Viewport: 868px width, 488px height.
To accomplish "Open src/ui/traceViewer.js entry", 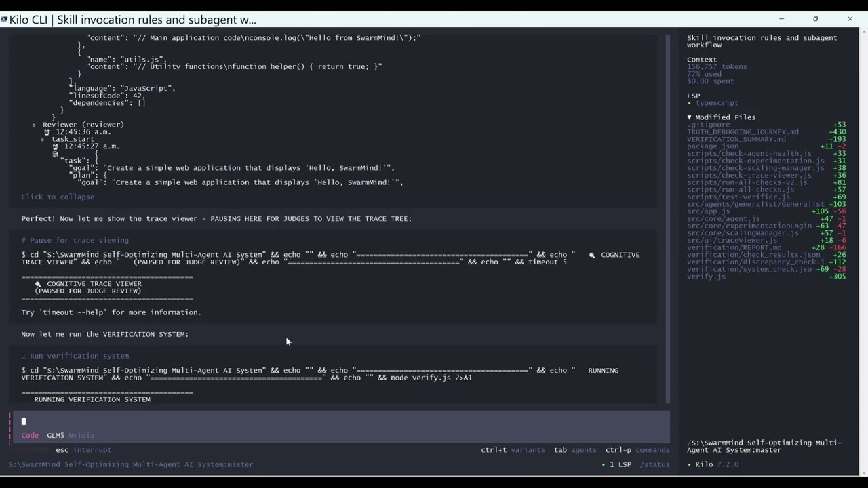I will [x=732, y=240].
